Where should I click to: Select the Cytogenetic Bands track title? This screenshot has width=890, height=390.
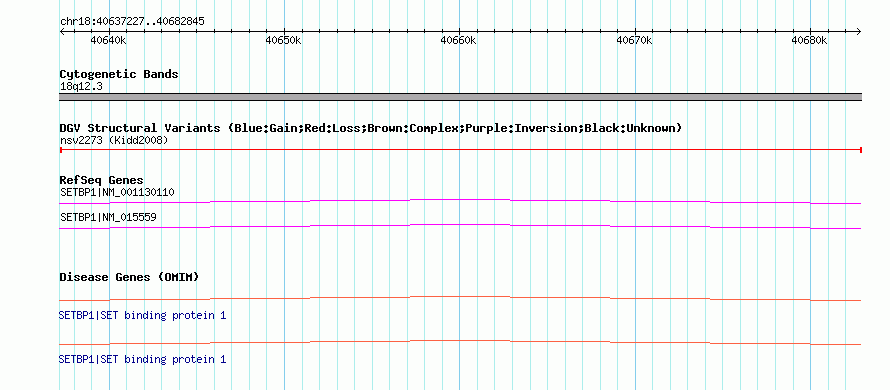click(x=119, y=74)
